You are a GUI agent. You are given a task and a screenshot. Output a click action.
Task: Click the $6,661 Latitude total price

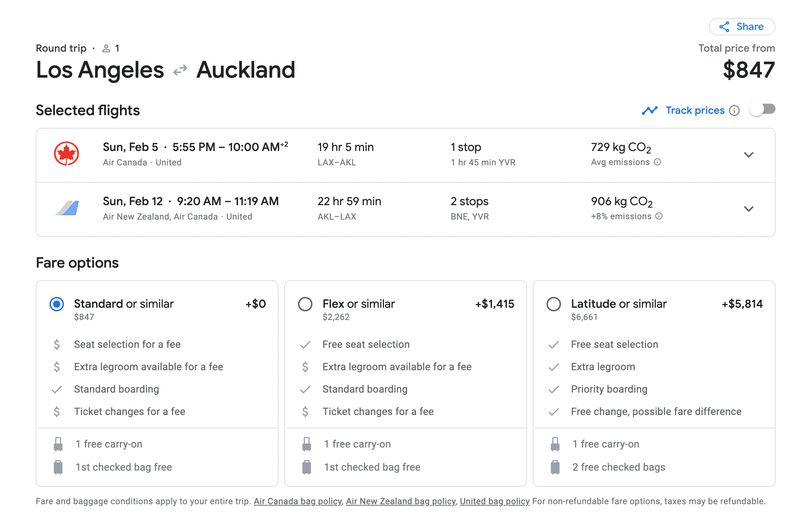point(584,317)
